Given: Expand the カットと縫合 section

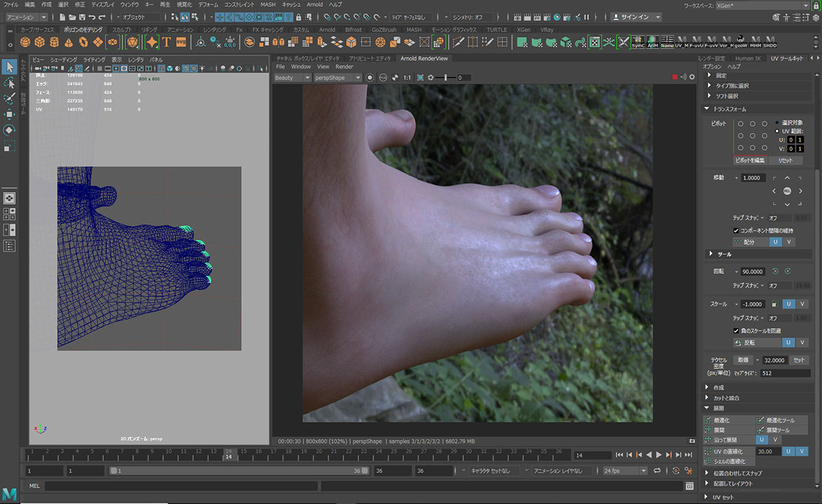Looking at the screenshot, I should [x=708, y=397].
